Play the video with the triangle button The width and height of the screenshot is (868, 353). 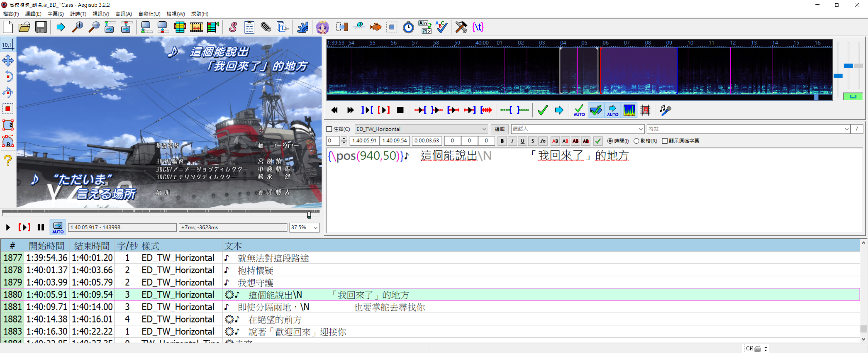[x=8, y=227]
